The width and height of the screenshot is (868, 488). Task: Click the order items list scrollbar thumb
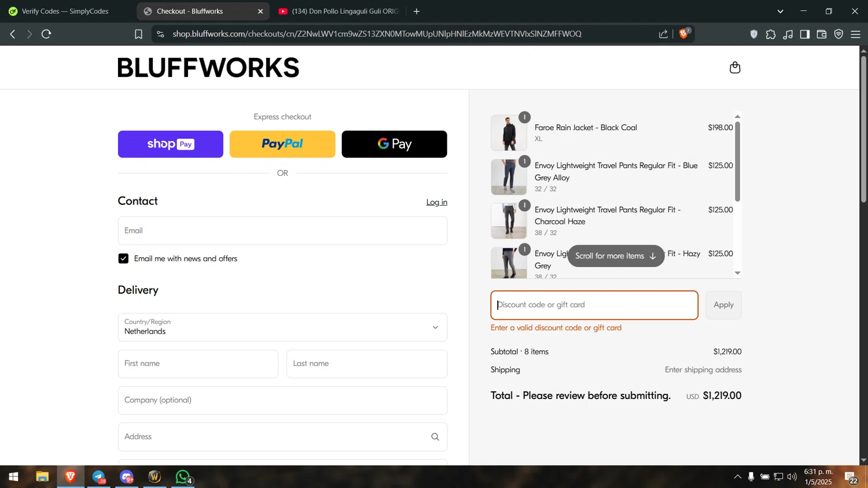pyautogui.click(x=737, y=161)
